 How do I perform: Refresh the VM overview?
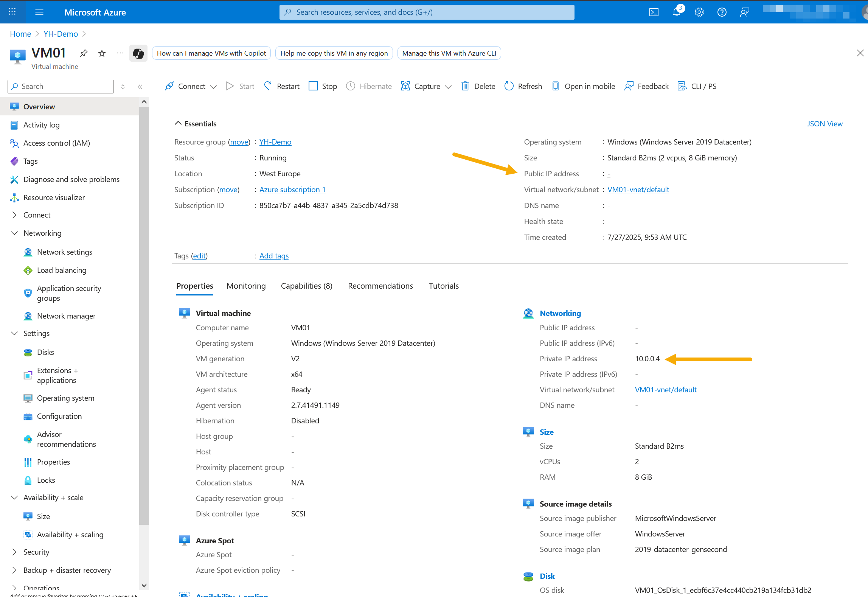[x=523, y=86]
